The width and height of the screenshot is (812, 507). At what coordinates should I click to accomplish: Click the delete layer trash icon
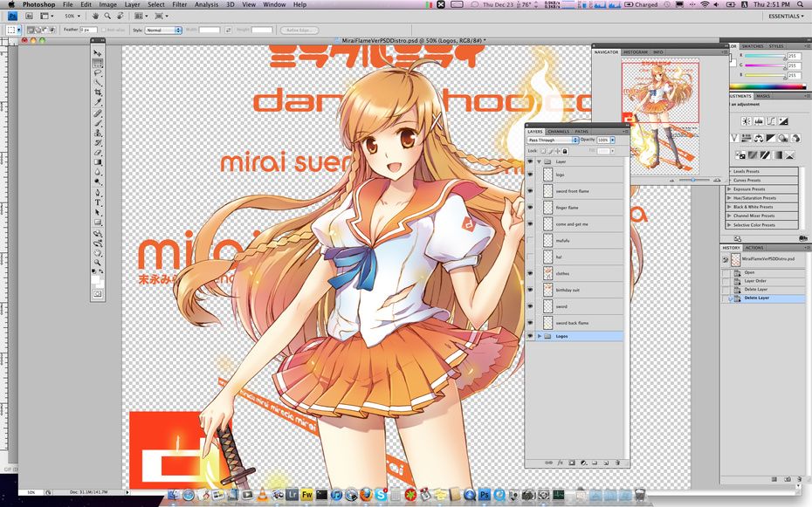(x=616, y=462)
